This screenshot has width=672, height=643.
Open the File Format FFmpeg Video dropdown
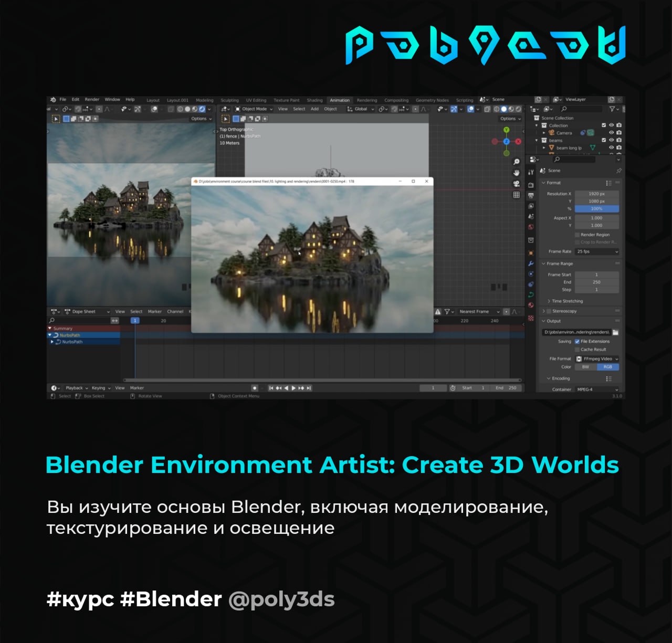(x=597, y=359)
